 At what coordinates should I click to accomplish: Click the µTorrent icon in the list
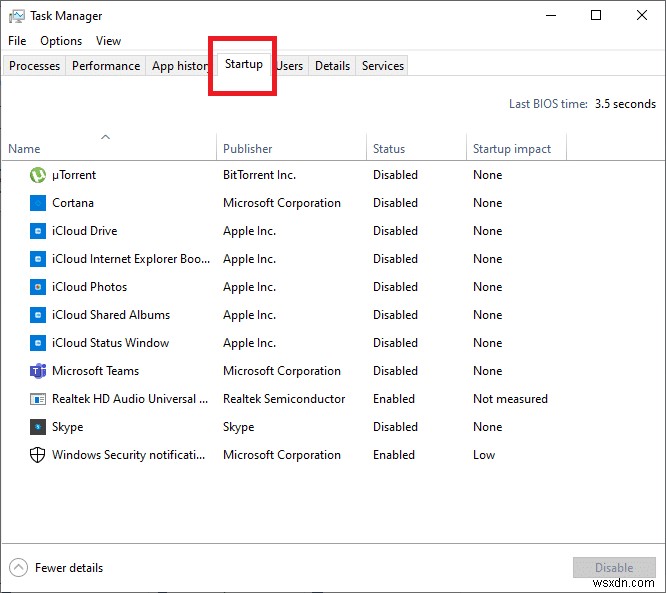tap(38, 175)
